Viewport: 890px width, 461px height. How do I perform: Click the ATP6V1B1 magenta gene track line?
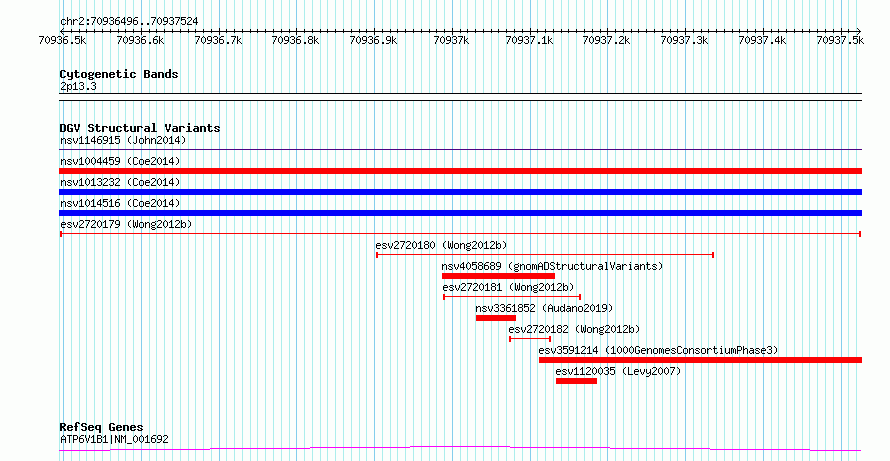tap(460, 449)
